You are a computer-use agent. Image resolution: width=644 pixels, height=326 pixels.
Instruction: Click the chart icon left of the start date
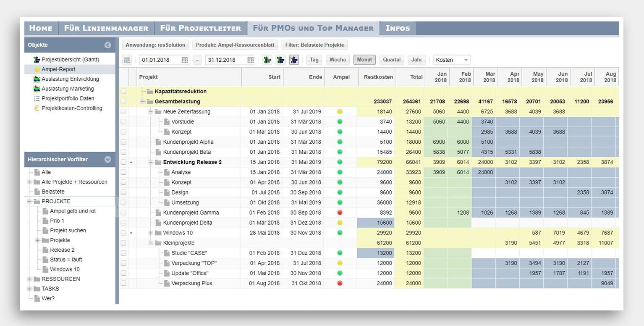pos(127,60)
